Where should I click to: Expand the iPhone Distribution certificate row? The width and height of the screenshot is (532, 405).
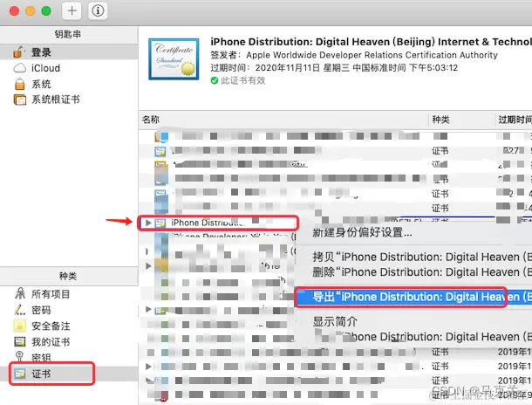(148, 223)
